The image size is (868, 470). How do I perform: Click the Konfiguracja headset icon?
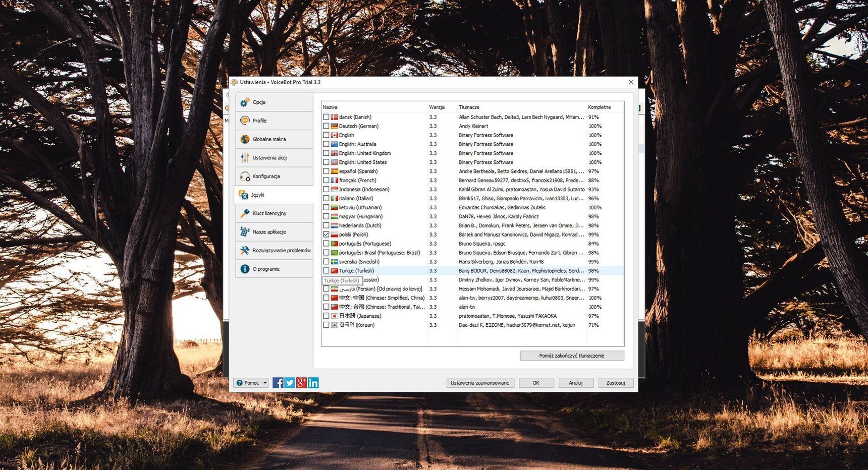245,177
